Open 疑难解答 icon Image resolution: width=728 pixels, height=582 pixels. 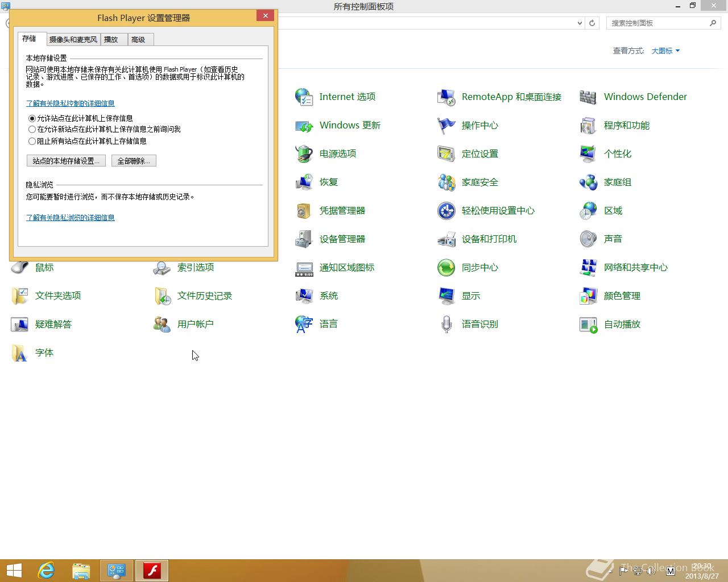coord(20,324)
